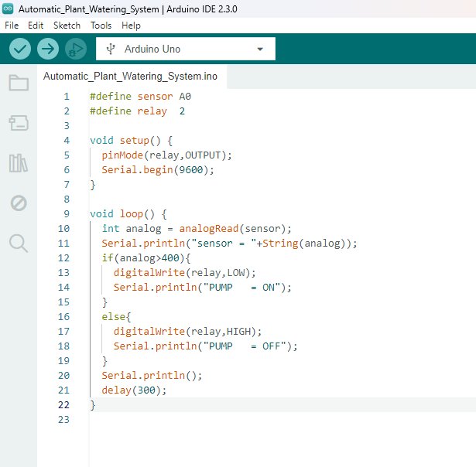Open the Sketch menu
476x467 pixels.
(67, 26)
